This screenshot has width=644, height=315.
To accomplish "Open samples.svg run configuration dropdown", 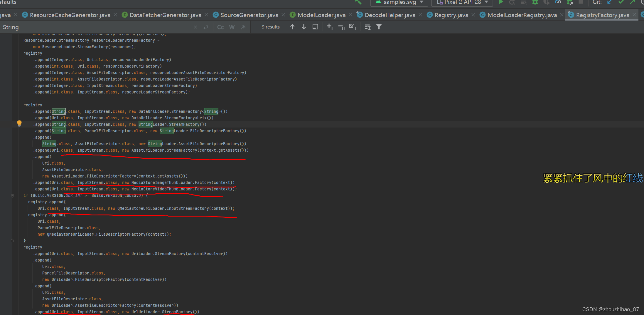I will (399, 2).
